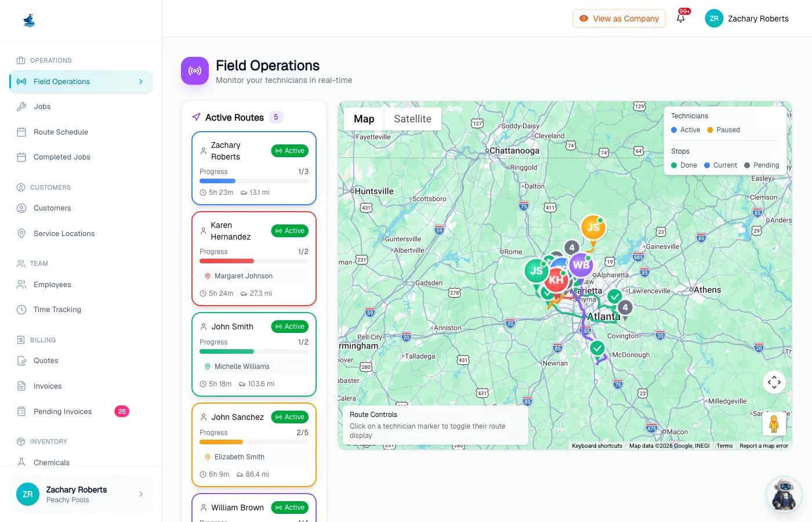Viewport: 812px width, 522px height.
Task: Switch to the Satellite map view
Action: pyautogui.click(x=412, y=118)
